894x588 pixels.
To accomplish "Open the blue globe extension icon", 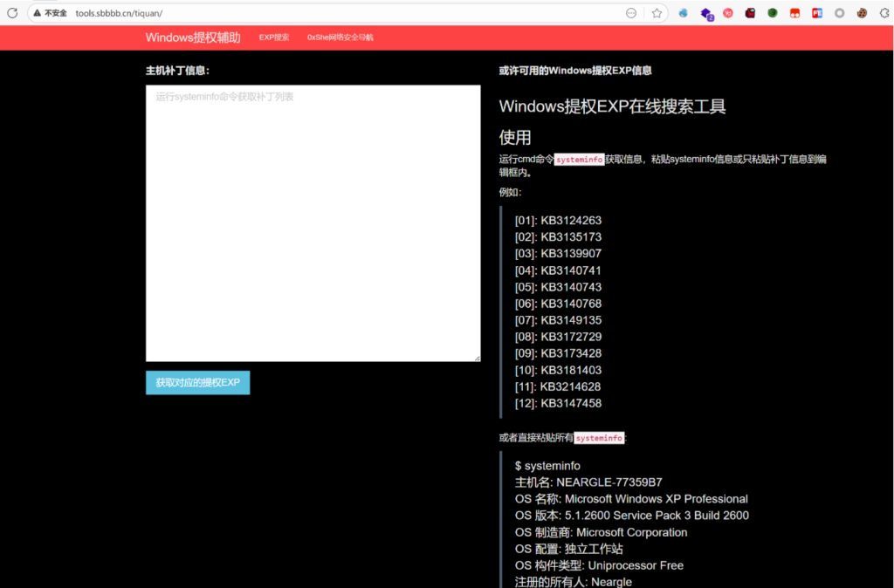I will 683,13.
